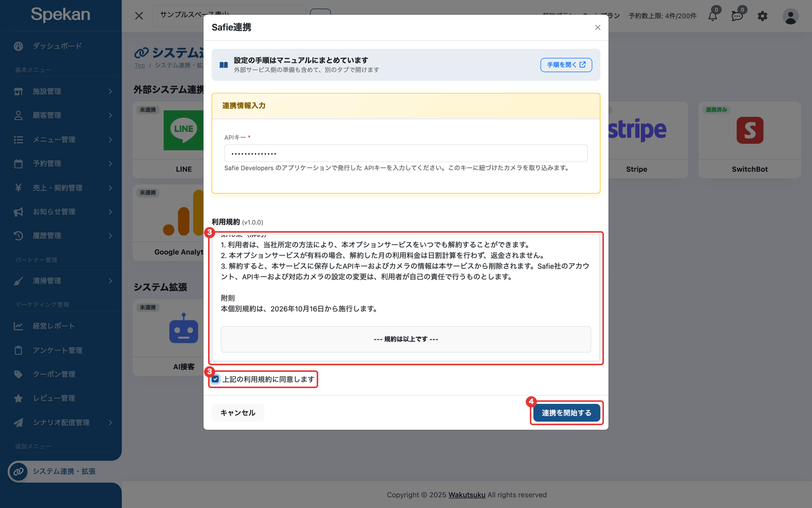Expand 施設管理 submenu chevron
This screenshot has height=508, width=812.
point(110,91)
